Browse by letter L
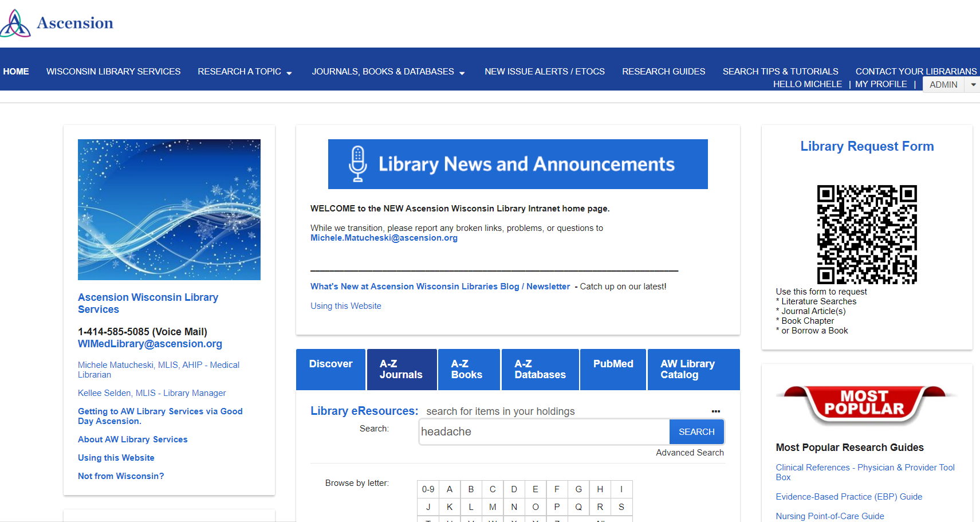The image size is (980, 522). coord(471,507)
